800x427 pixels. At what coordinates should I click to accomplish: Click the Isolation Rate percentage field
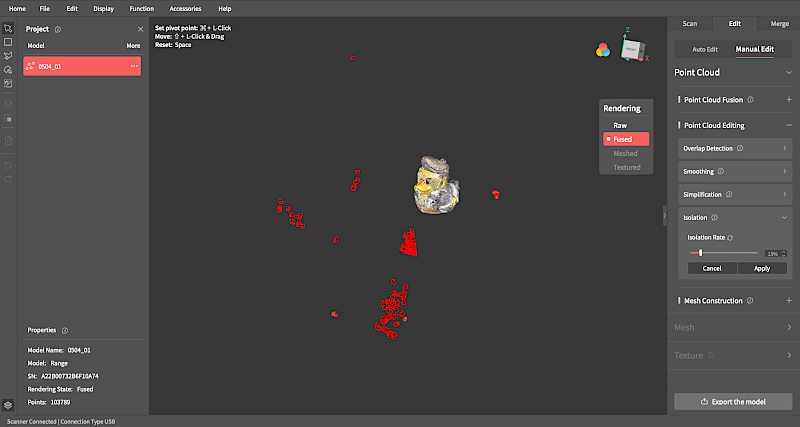pyautogui.click(x=772, y=254)
